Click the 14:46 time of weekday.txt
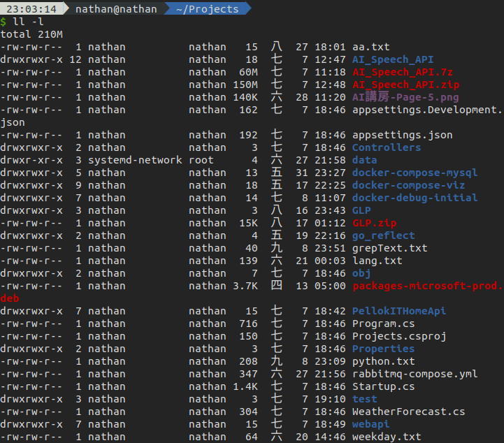The image size is (504, 443). 330,437
